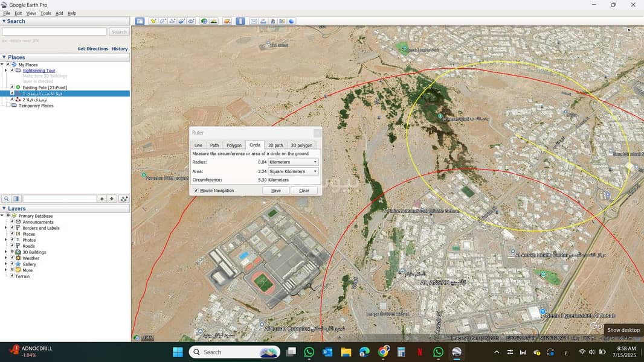Viewport: 644px width, 362px height.
Task: Open WhatsApp from the Windows taskbar
Action: [x=309, y=352]
